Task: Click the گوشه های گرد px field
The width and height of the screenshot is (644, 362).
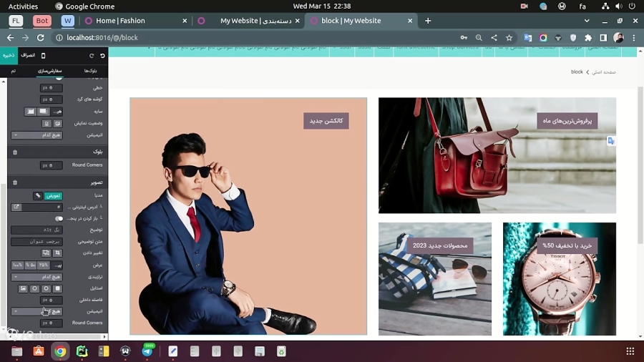Action: click(x=52, y=99)
